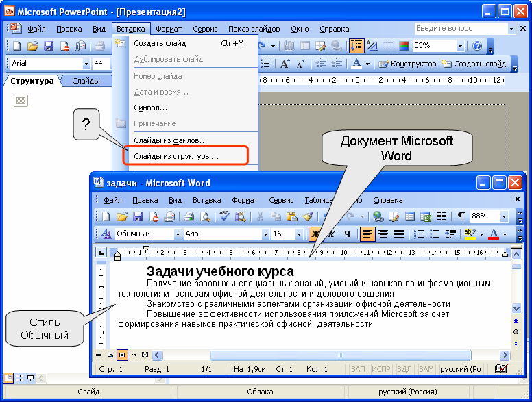Open Word font size 16 dropdown
The image size is (532, 402).
(x=299, y=234)
